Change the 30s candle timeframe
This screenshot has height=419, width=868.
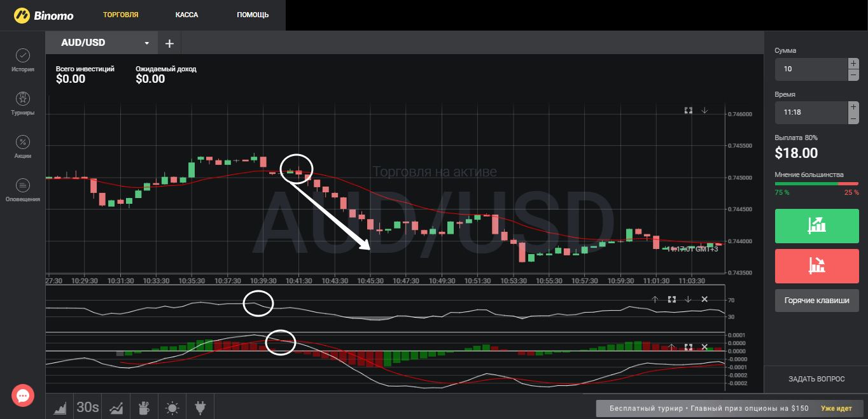pyautogui.click(x=87, y=407)
